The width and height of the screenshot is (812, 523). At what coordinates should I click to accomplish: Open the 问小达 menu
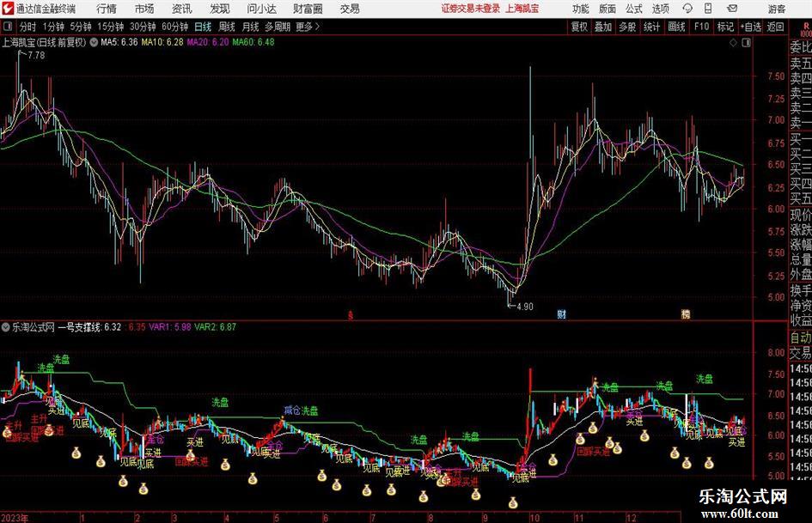pos(261,9)
